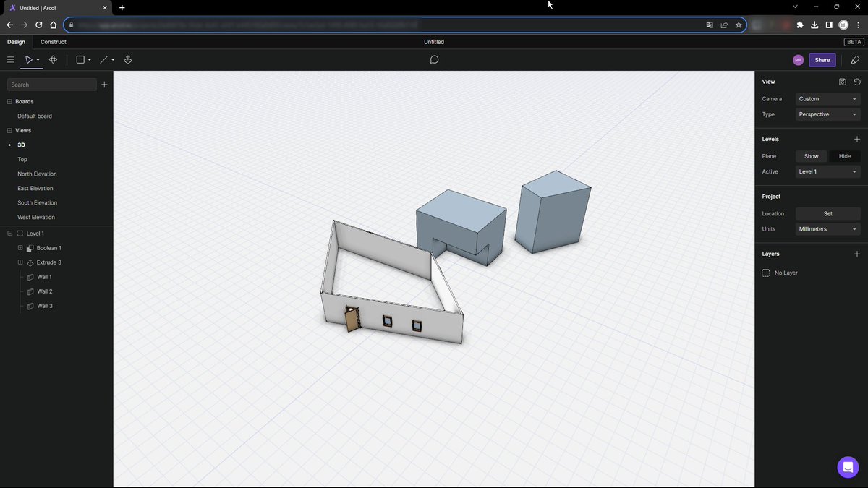Collapse the Boards section
This screenshot has width=868, height=488.
point(9,102)
